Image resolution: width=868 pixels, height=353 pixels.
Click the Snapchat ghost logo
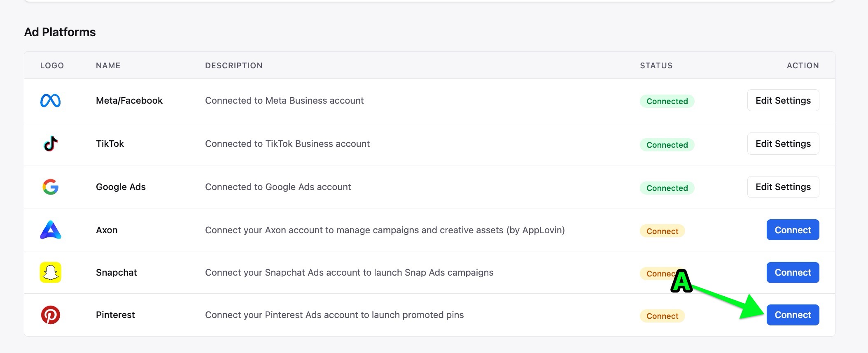[50, 272]
